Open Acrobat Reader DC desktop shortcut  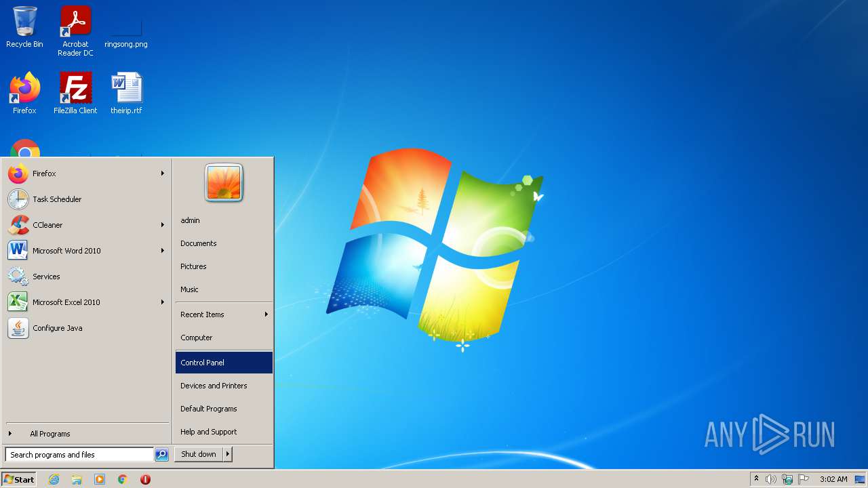click(75, 31)
